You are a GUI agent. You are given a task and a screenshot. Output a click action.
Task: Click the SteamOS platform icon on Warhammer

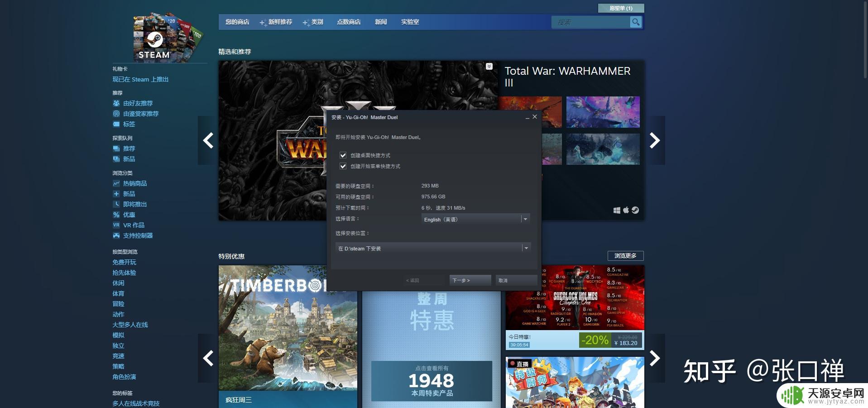click(635, 210)
